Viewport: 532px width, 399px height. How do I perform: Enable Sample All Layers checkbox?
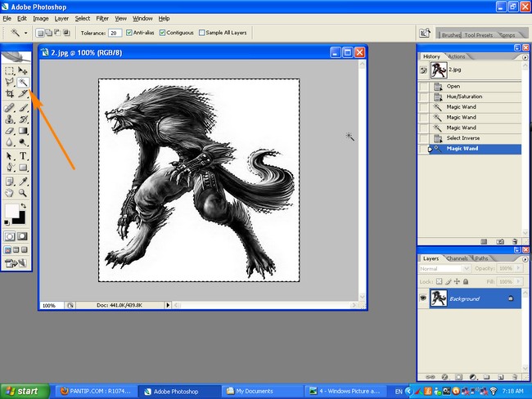coord(202,33)
